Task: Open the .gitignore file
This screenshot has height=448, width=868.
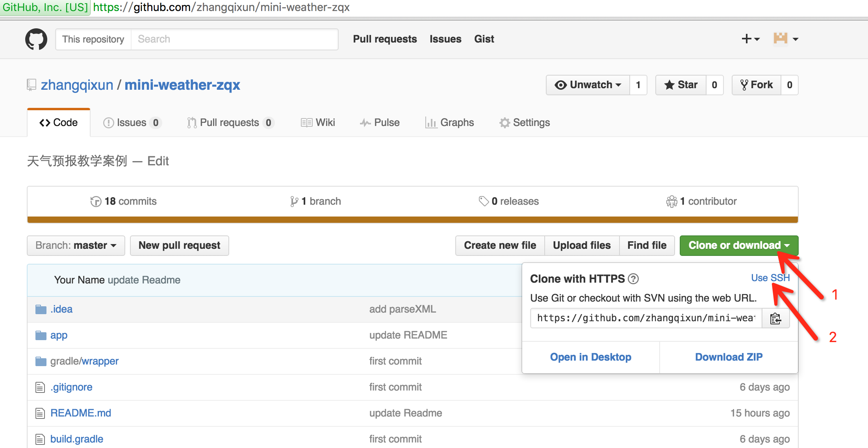Action: [x=71, y=387]
